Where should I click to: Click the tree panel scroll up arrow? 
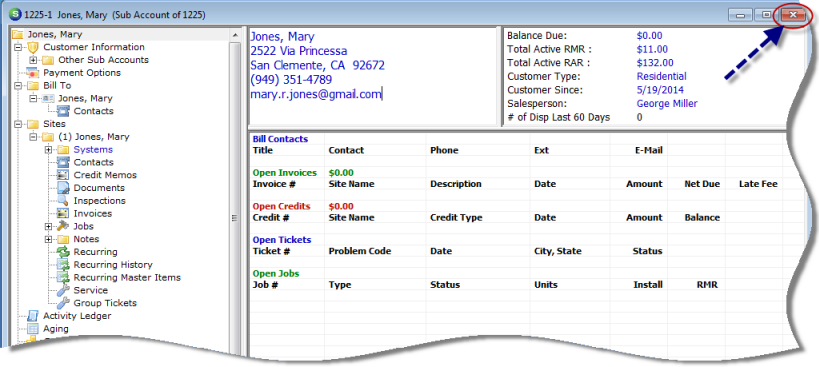235,34
